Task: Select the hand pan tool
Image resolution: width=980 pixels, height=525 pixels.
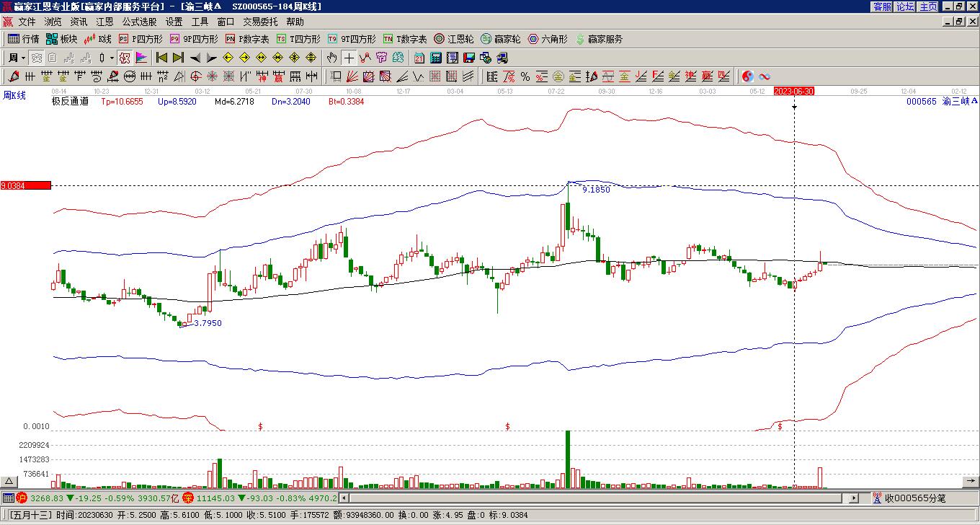Action: 331,58
